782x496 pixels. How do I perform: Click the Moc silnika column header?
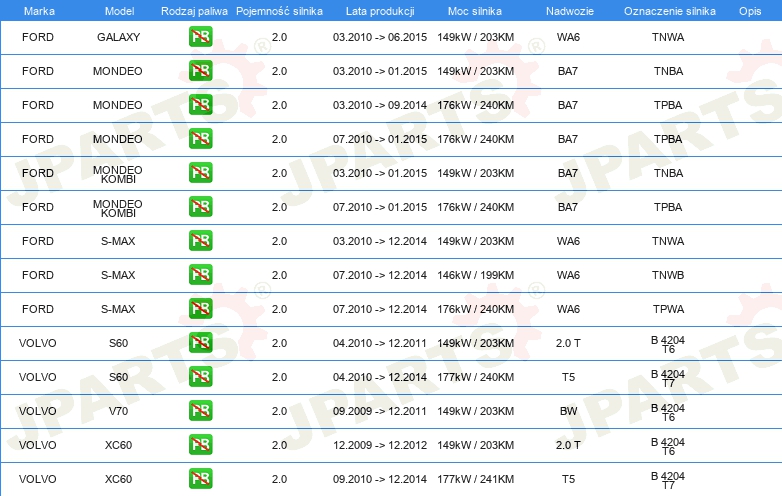tap(475, 11)
